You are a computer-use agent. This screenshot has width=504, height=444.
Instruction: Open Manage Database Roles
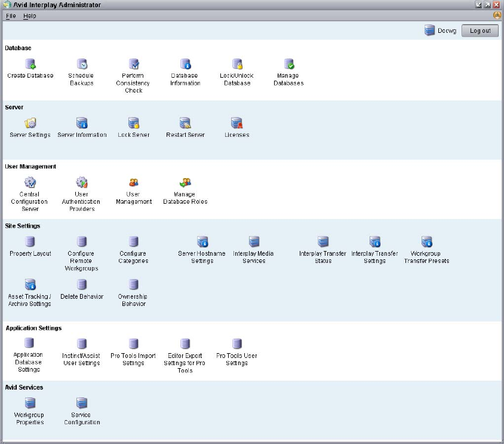pos(186,182)
